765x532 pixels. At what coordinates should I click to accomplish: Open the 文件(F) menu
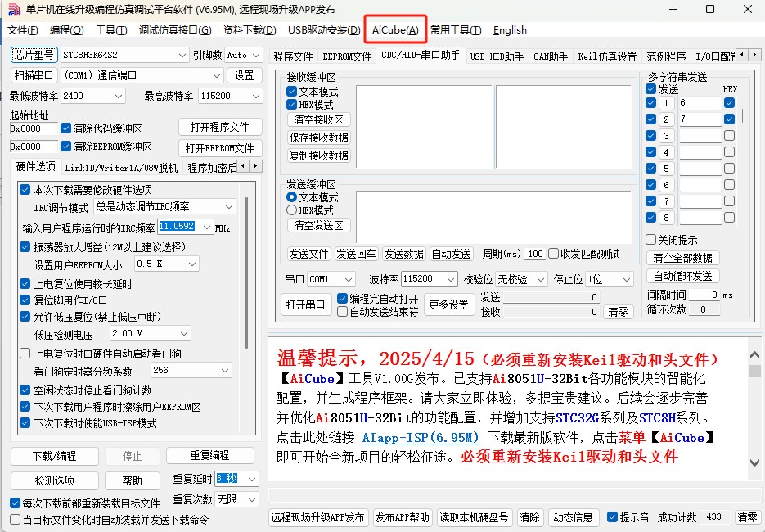coord(22,30)
